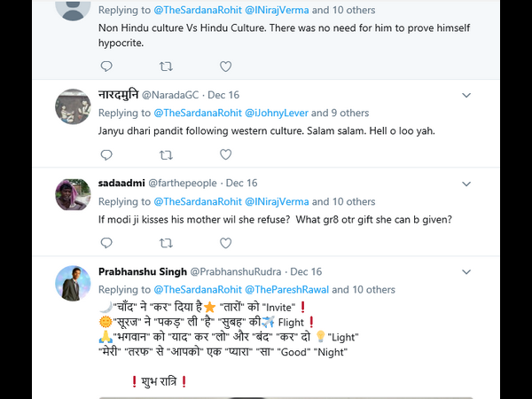
Task: View Prabhanshu Singh's profile photo
Action: tap(73, 284)
